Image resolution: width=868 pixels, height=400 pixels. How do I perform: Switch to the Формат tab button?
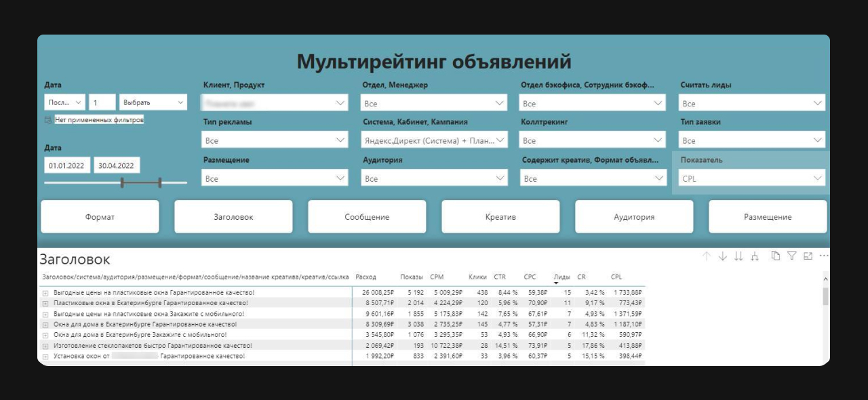click(100, 217)
